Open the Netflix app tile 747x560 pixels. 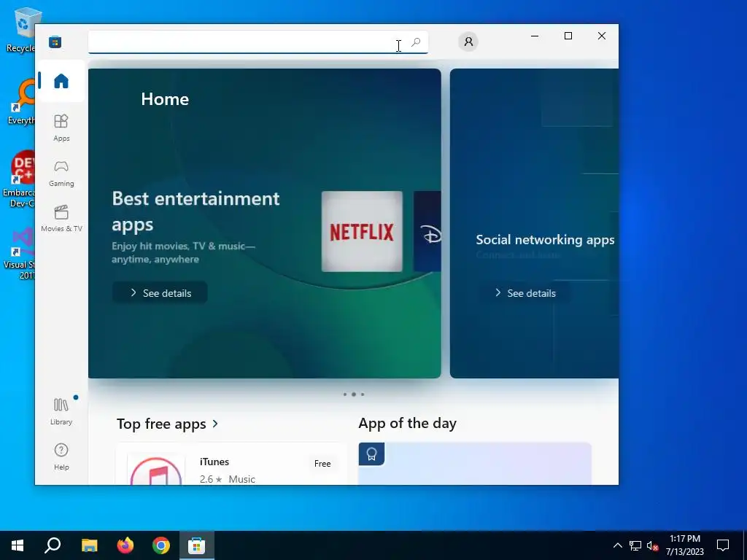tap(362, 231)
